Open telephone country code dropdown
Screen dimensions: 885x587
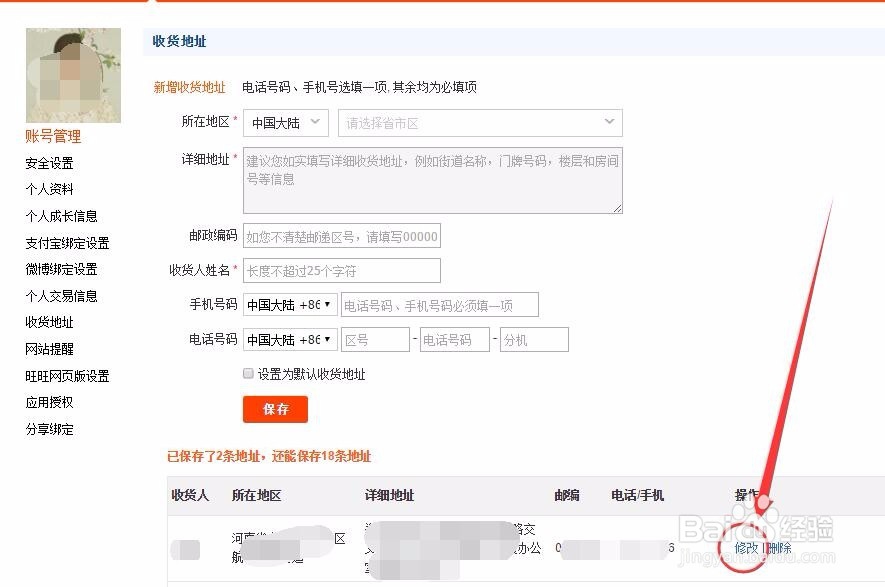(x=289, y=339)
